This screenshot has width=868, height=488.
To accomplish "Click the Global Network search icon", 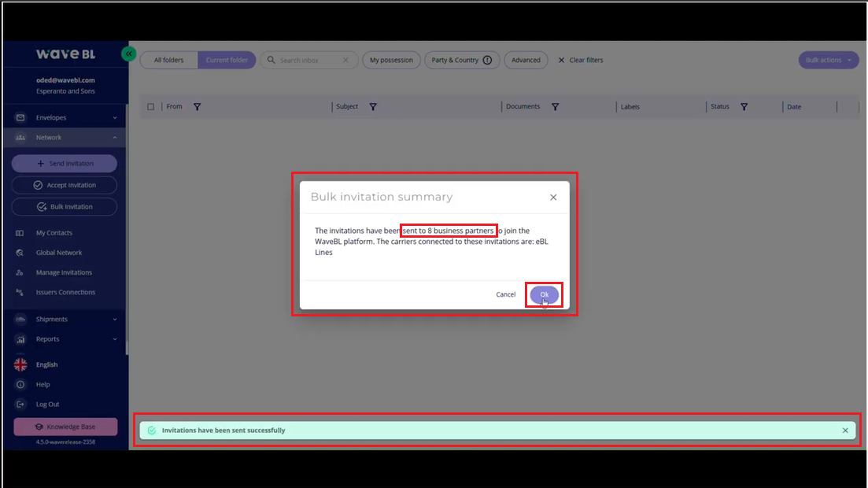I will point(20,253).
